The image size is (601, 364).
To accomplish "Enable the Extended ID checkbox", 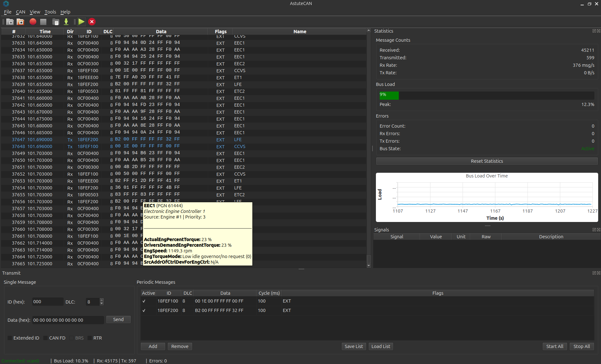I will click(x=10, y=338).
